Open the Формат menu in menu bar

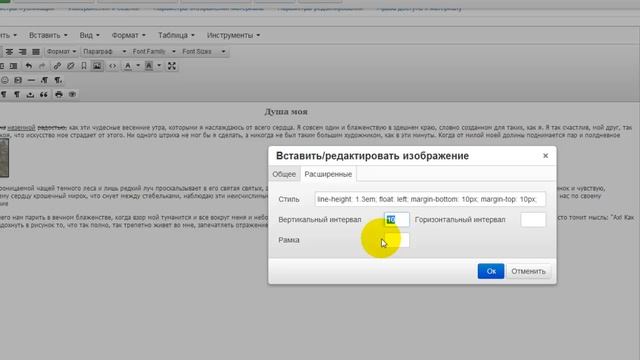click(129, 36)
